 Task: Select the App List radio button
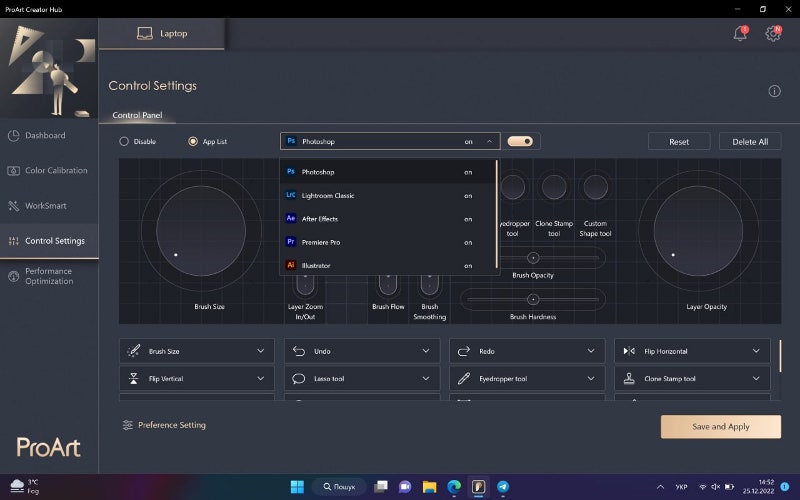[x=193, y=141]
